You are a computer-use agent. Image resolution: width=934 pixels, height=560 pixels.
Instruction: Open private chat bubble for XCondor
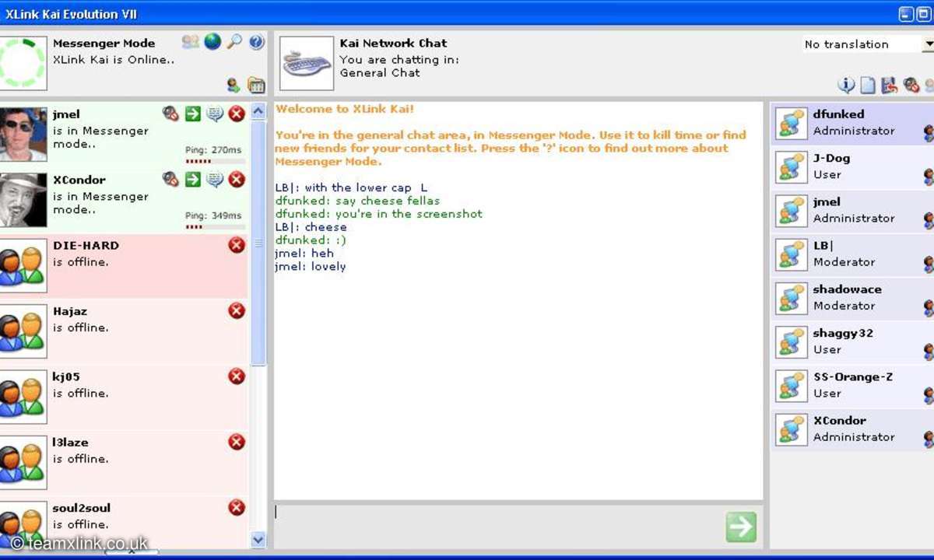[215, 180]
